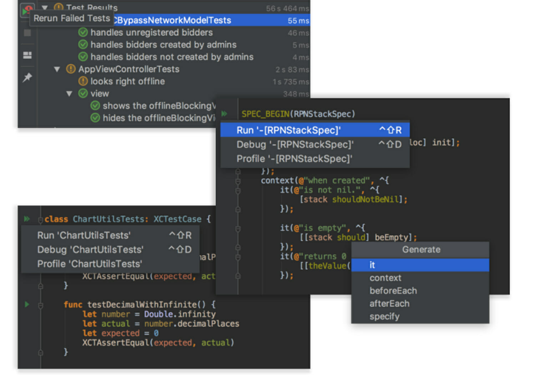Collapse the view test group
Image resolution: width=535 pixels, height=392 pixels.
pos(69,93)
